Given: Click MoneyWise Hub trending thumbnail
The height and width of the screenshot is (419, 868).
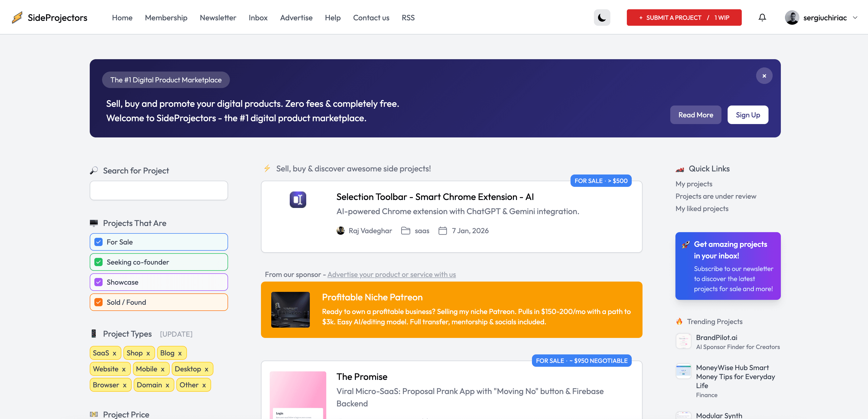Looking at the screenshot, I should [683, 371].
